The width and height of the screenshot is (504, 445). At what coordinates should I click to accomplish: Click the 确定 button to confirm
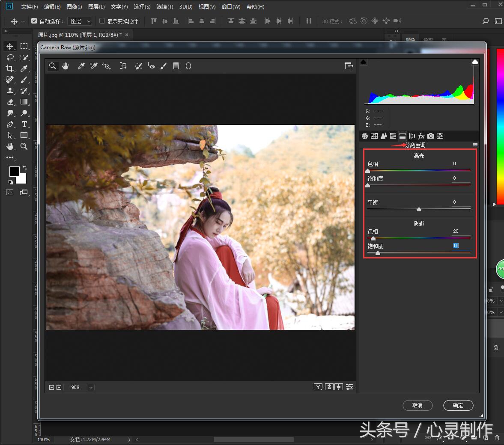[x=458, y=406]
